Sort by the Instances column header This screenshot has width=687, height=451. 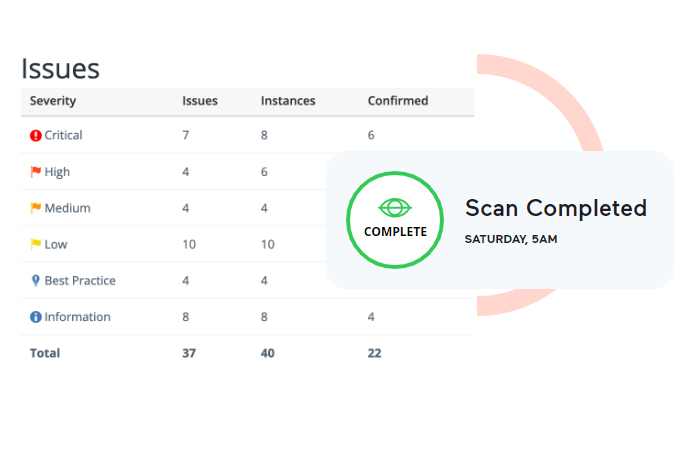288,101
